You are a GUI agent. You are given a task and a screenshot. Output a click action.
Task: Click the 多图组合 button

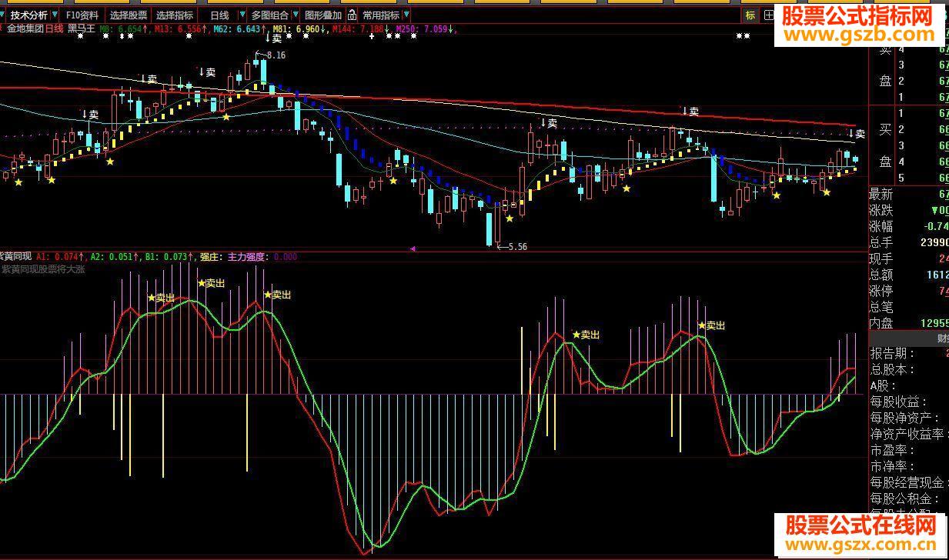click(270, 15)
